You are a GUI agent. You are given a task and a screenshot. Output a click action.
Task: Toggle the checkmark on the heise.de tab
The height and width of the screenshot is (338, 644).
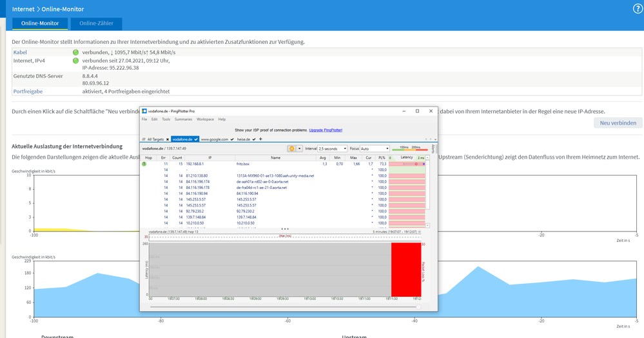tap(255, 139)
